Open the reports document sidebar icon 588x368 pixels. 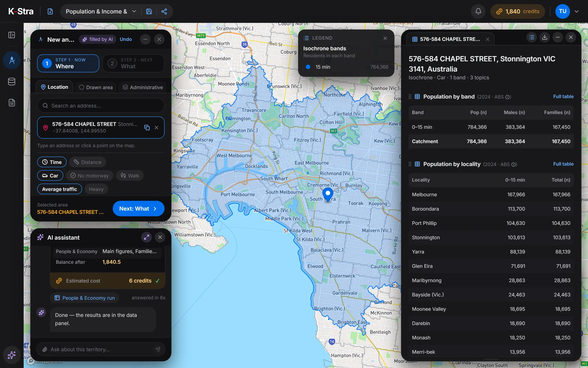[12, 103]
